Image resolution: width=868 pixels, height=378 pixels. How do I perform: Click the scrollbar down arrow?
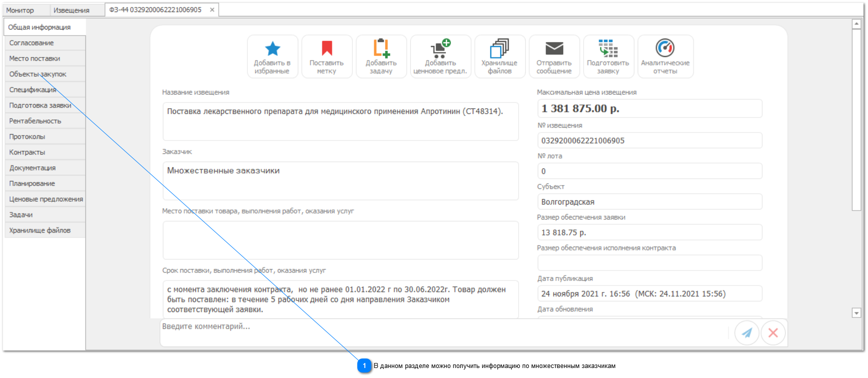(x=857, y=313)
